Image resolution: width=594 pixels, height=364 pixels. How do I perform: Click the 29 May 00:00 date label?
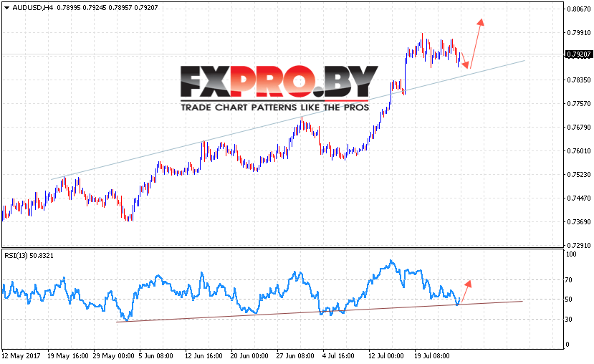[114, 356]
